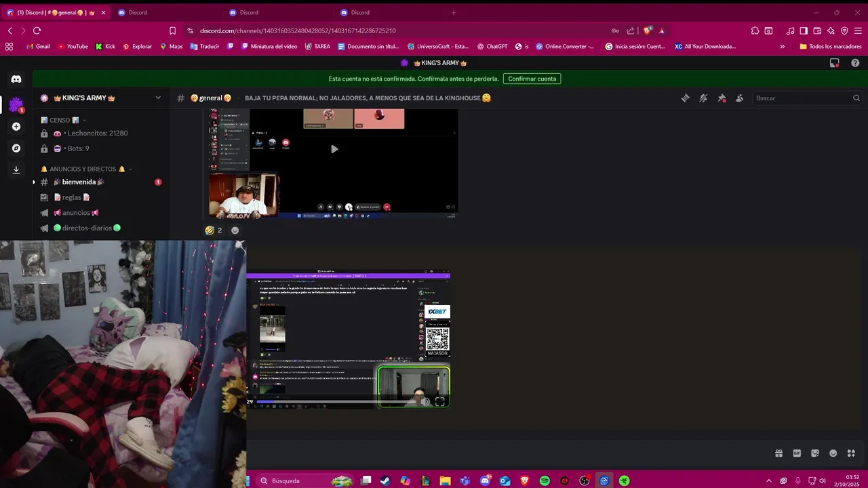Open Brave Shields lion icon
Viewport: 868px width, 488px height.
pos(648,30)
